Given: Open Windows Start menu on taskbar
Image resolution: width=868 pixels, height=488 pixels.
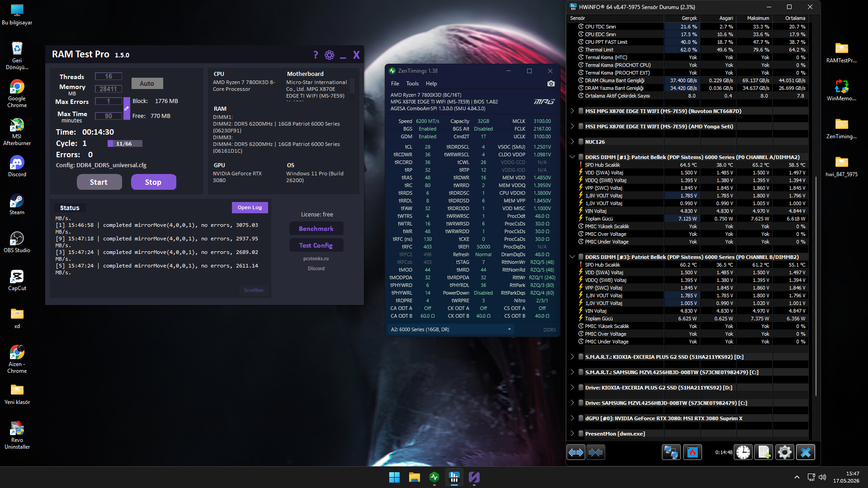Looking at the screenshot, I should [394, 477].
